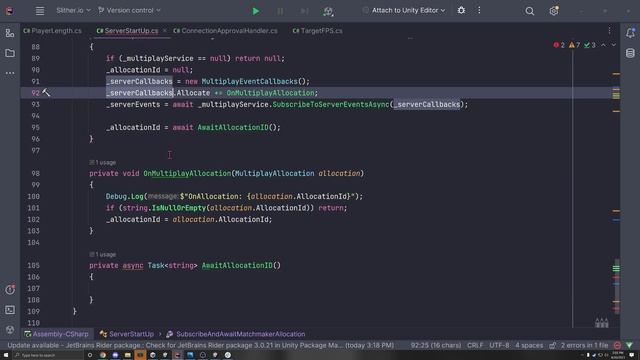Open Windows action center notifications

pos(632,355)
